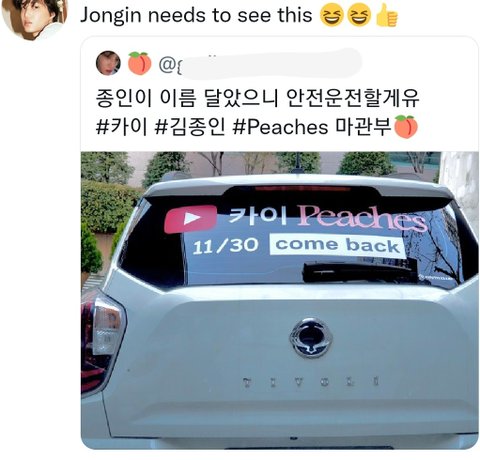Click the 'come back' label on the window
The height and width of the screenshot is (460, 480).
[x=338, y=246]
